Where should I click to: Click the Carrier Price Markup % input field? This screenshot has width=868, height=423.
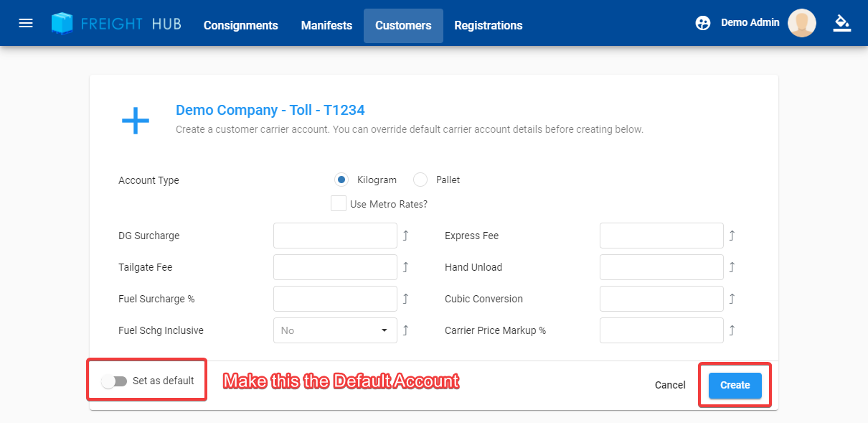click(661, 330)
